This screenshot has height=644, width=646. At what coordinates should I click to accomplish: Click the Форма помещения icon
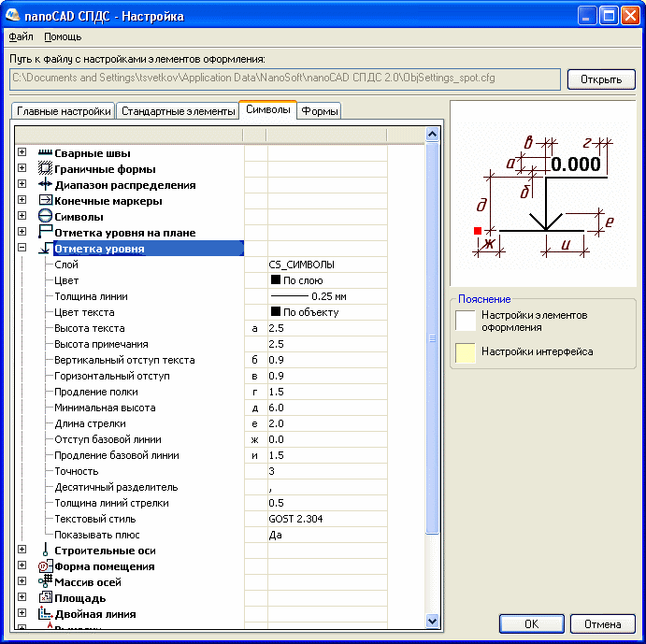[x=45, y=565]
